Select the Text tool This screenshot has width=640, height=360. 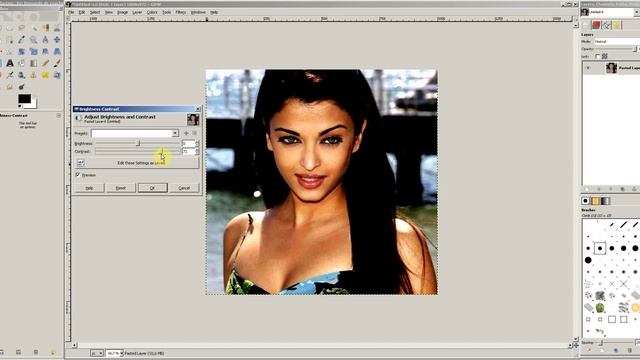coord(10,63)
